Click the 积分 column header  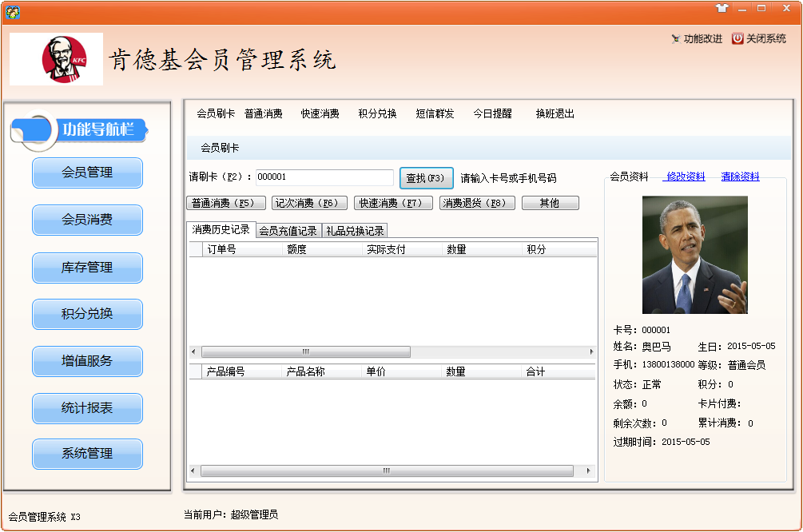click(x=559, y=249)
